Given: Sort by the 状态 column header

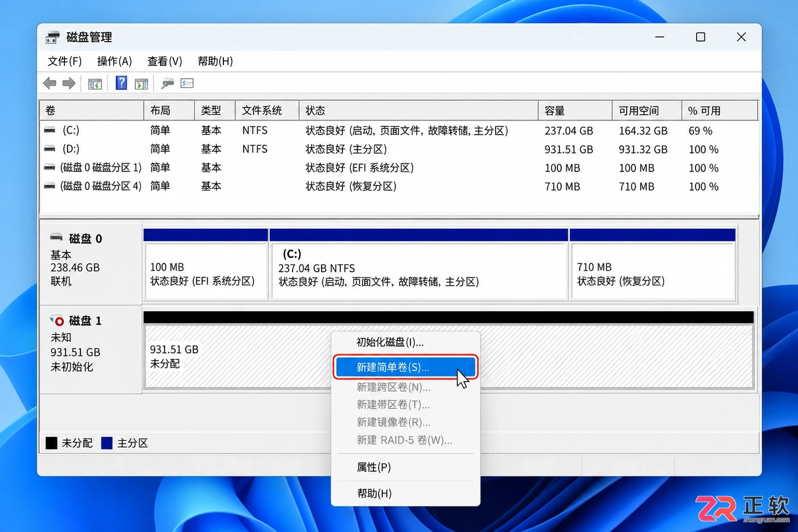Looking at the screenshot, I should [418, 111].
